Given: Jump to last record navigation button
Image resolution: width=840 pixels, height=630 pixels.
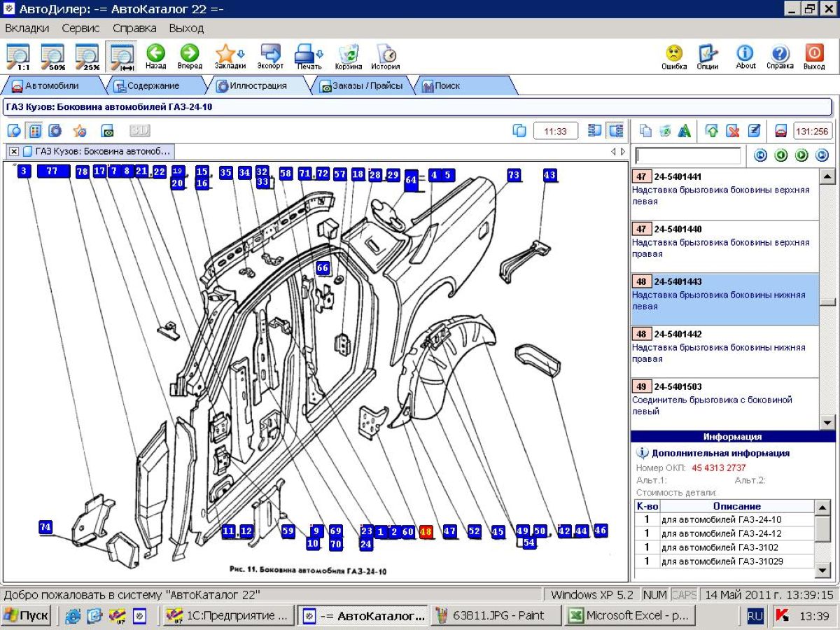Looking at the screenshot, I should (x=822, y=155).
